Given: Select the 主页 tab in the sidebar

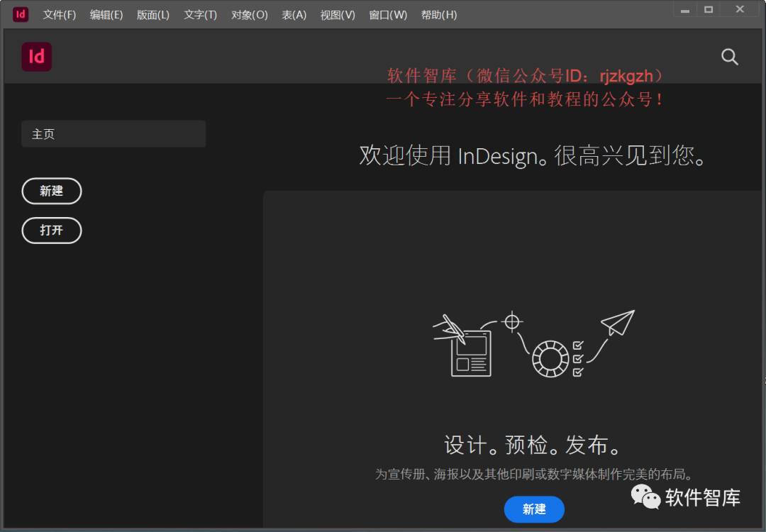Looking at the screenshot, I should 113,134.
